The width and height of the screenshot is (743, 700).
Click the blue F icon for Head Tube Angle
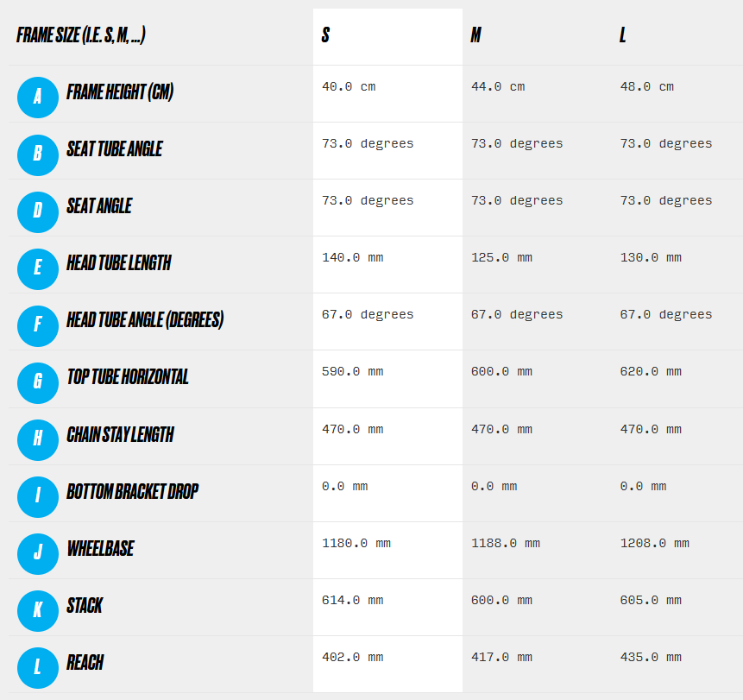37,324
